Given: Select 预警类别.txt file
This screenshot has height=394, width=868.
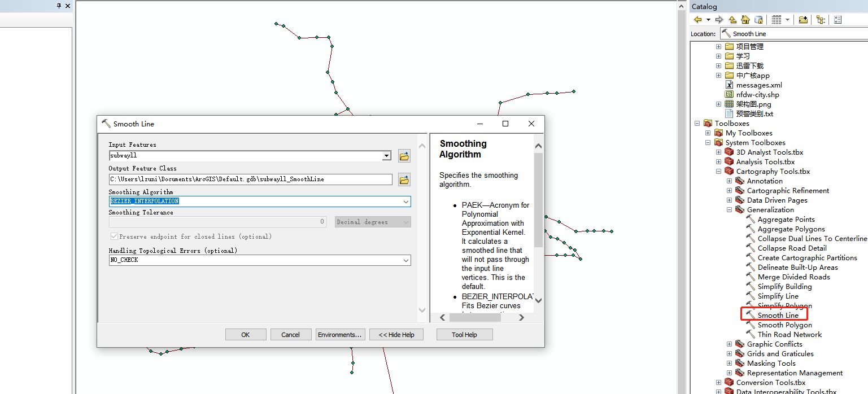Looking at the screenshot, I should (754, 113).
